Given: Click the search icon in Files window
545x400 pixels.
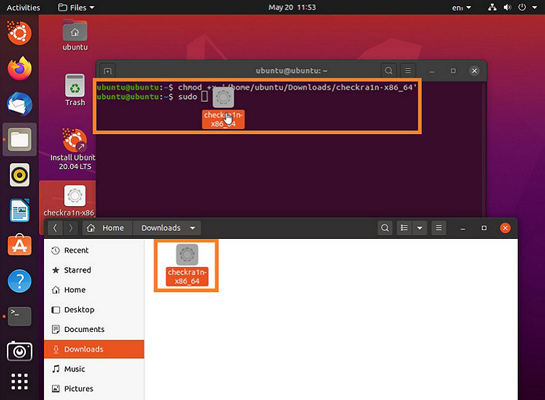Looking at the screenshot, I should pyautogui.click(x=385, y=228).
